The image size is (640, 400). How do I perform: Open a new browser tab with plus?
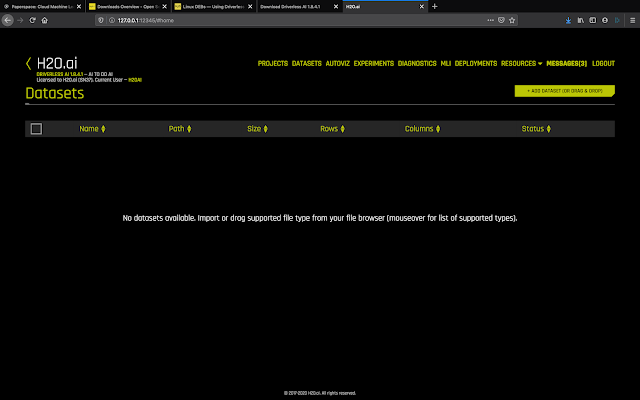435,7
